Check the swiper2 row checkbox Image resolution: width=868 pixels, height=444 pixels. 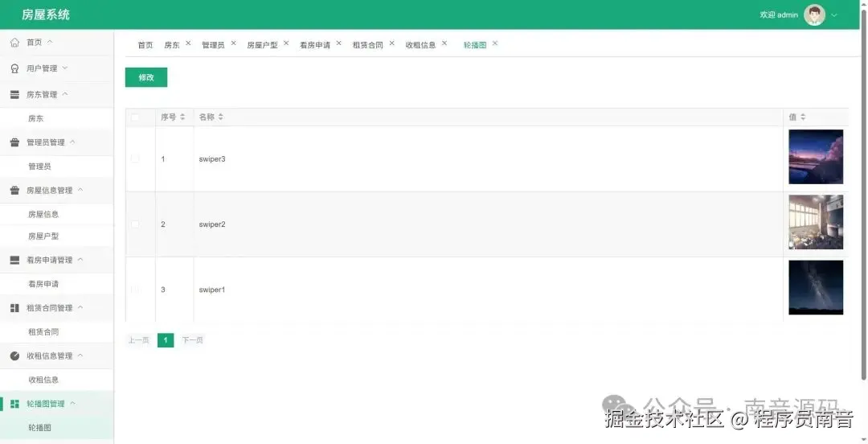[135, 224]
